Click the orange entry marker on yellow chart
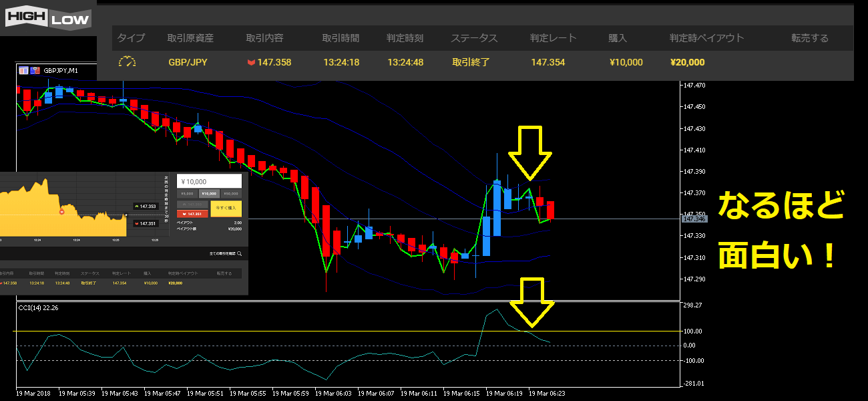 (61, 212)
